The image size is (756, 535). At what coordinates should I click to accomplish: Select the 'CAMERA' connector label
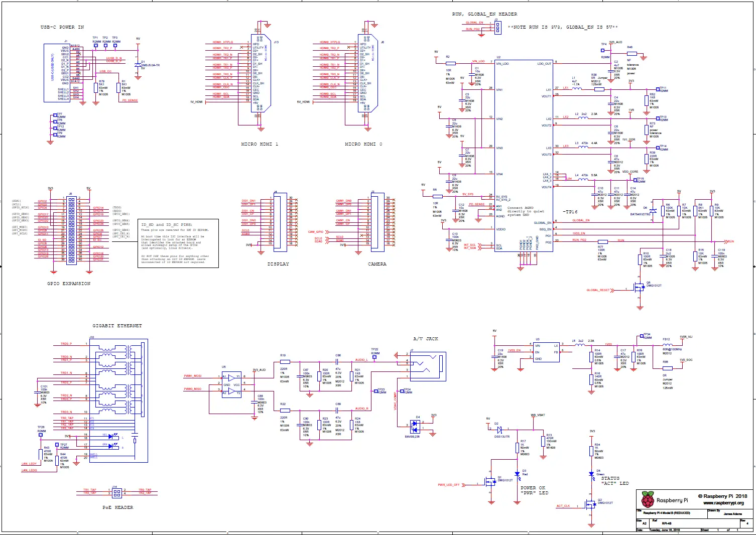pos(377,264)
